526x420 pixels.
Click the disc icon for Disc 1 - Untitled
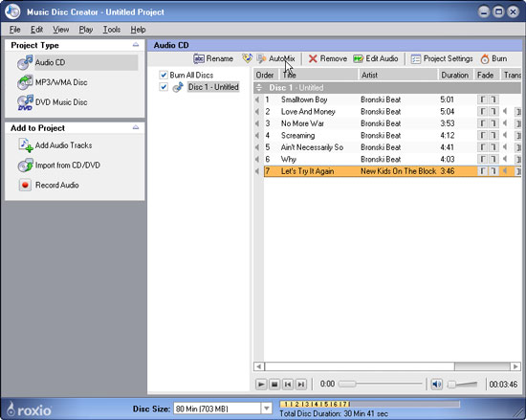(178, 87)
